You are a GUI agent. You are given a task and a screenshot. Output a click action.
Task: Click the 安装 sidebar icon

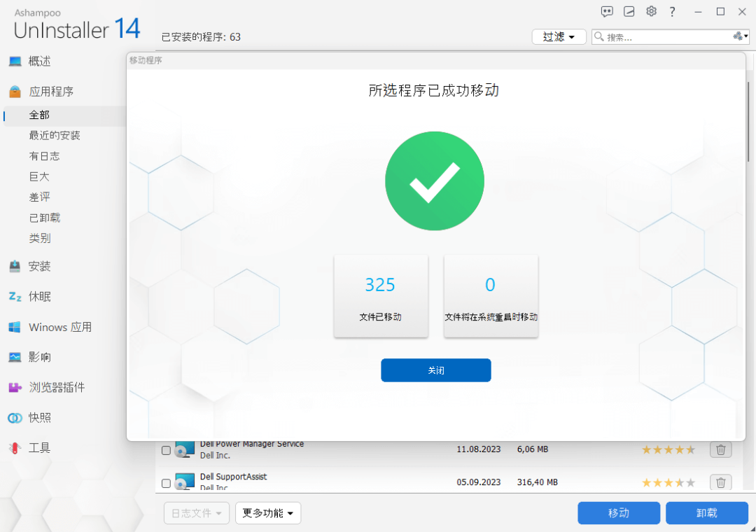(15, 266)
